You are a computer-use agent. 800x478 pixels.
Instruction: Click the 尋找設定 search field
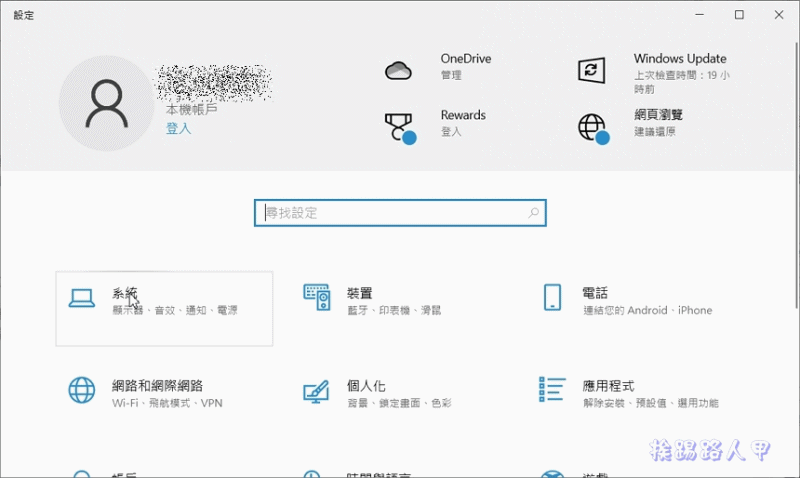click(x=400, y=213)
